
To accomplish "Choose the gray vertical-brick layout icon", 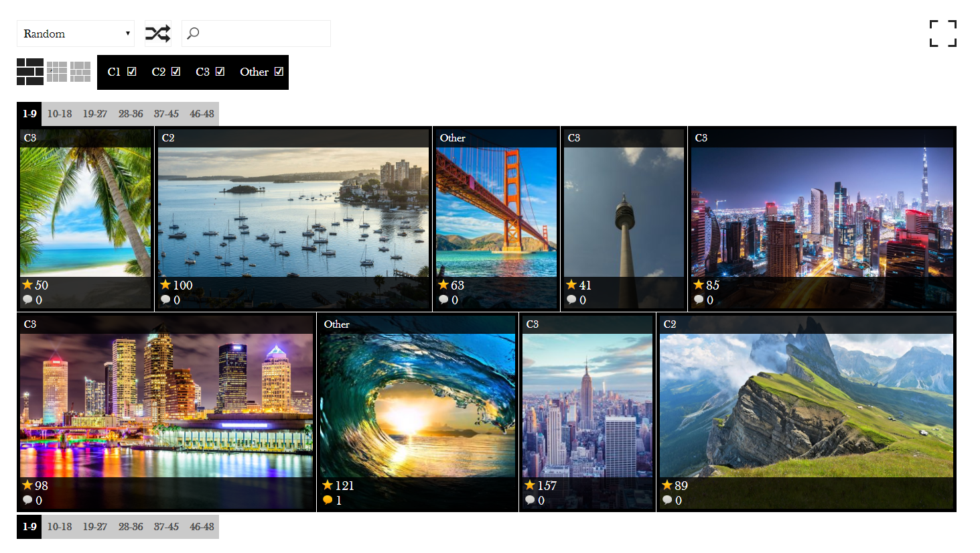I will pos(80,72).
